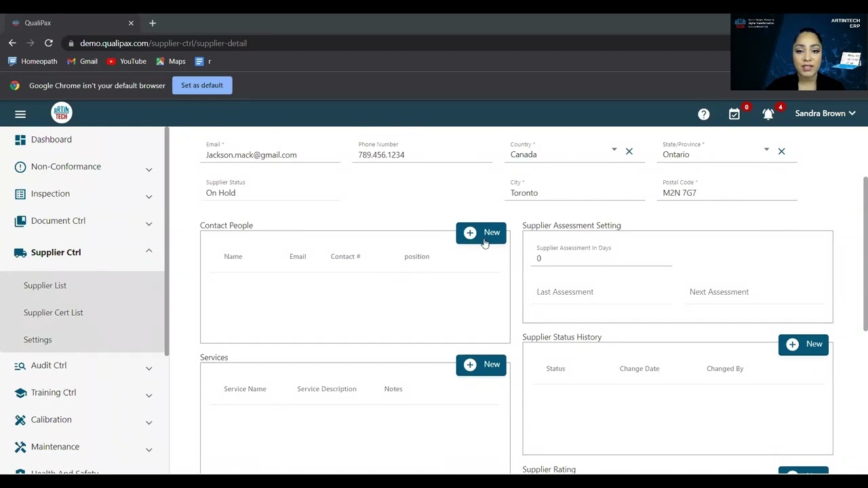Expand the Training Ctrl menu chevron
This screenshot has height=488, width=868.
pyautogui.click(x=149, y=395)
